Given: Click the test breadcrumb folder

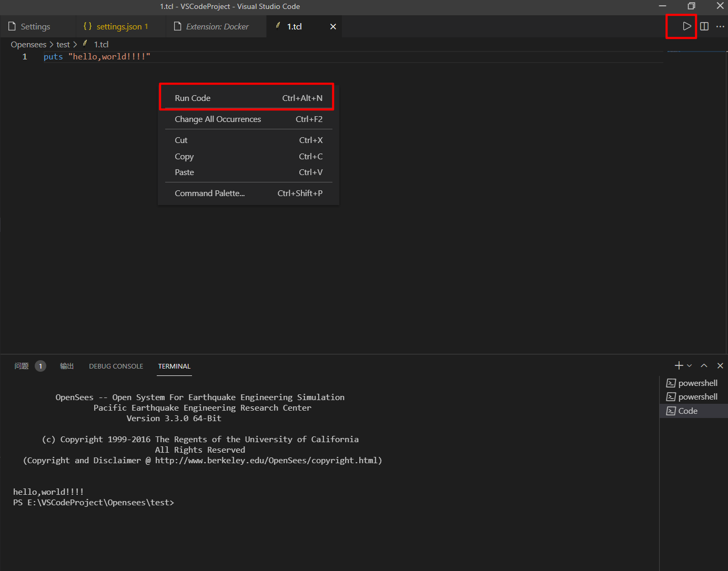Looking at the screenshot, I should [x=63, y=45].
